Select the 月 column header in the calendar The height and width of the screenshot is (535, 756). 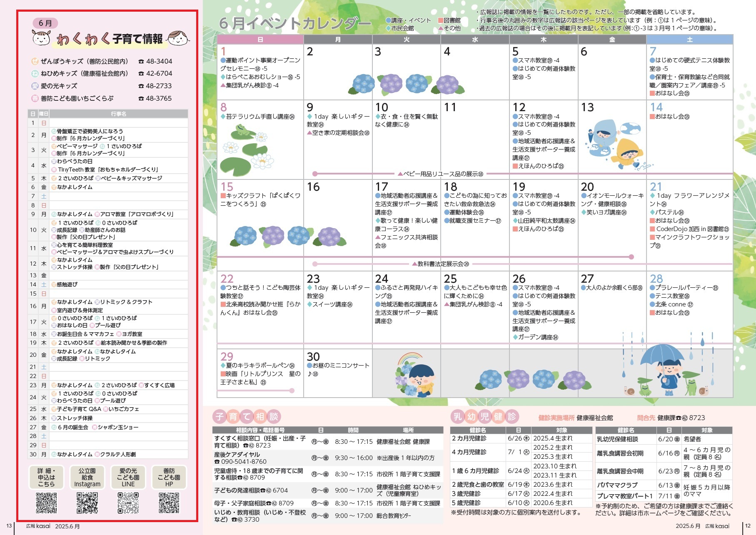click(338, 40)
